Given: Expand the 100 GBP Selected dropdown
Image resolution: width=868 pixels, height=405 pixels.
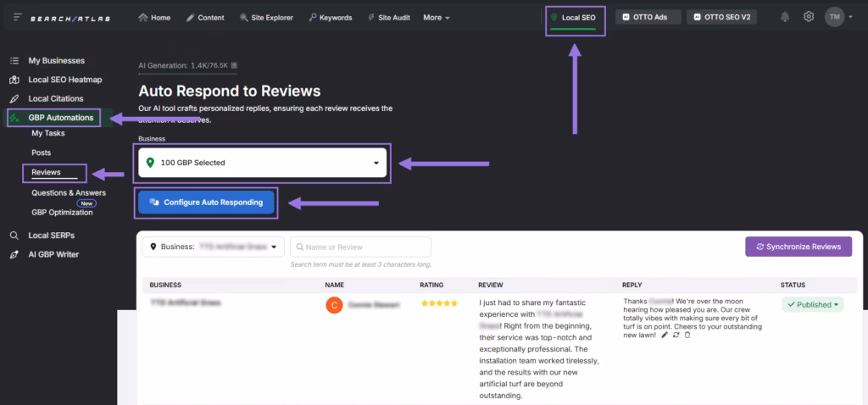Looking at the screenshot, I should [x=263, y=163].
